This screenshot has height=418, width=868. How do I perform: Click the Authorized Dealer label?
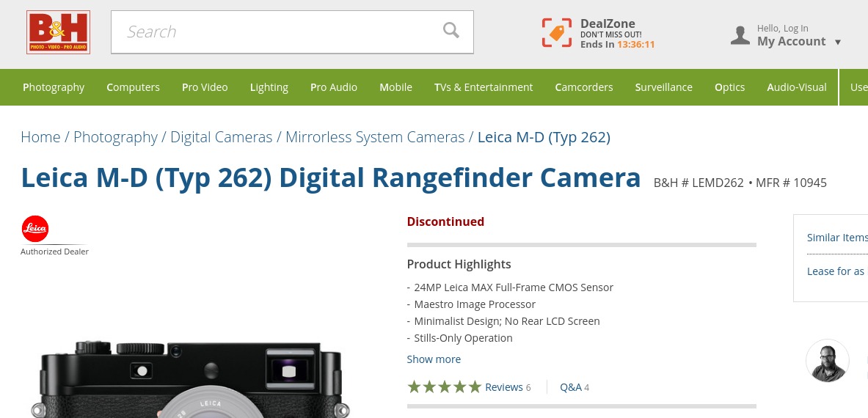[54, 252]
